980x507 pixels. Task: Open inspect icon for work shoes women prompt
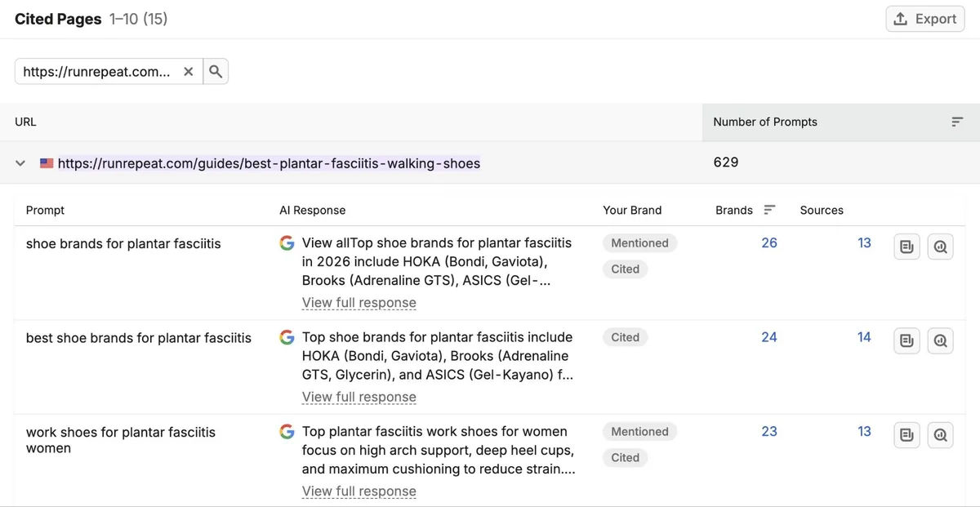(941, 435)
